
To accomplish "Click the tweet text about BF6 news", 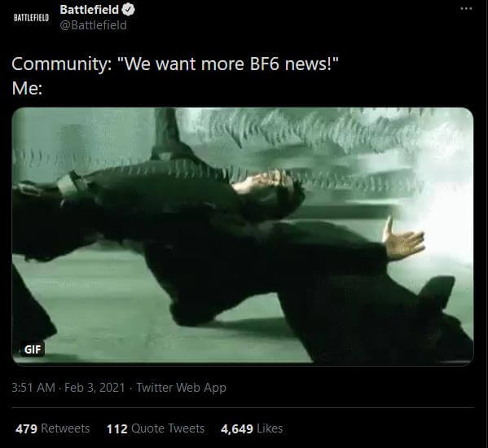I will tap(175, 64).
